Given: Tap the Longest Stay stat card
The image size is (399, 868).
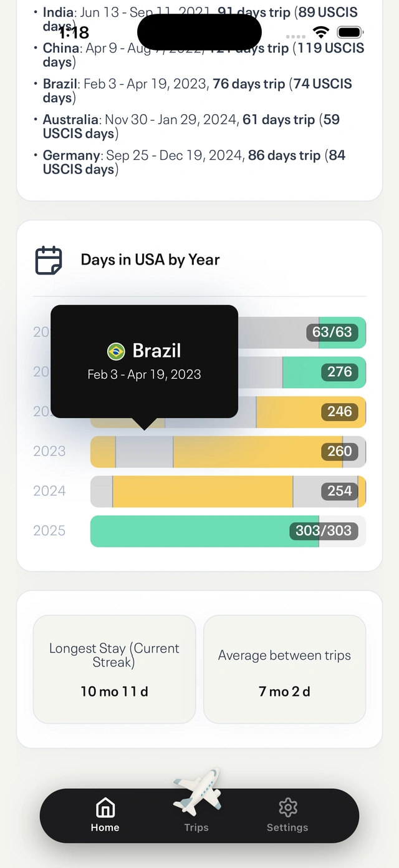Looking at the screenshot, I should [114, 669].
